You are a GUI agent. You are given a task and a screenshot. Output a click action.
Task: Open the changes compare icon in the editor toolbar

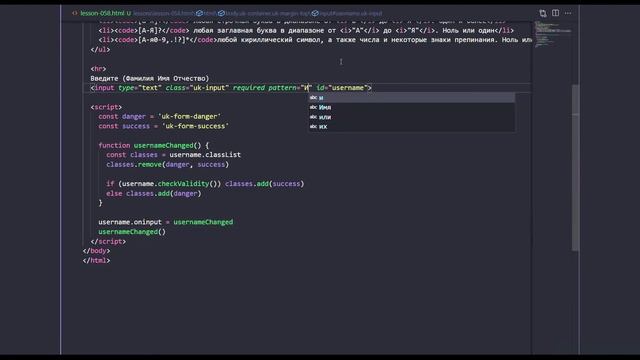point(542,13)
